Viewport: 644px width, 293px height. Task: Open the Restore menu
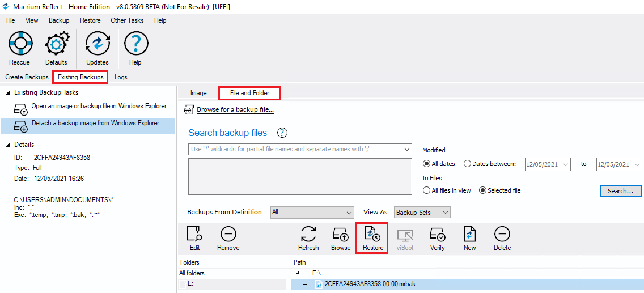(90, 20)
